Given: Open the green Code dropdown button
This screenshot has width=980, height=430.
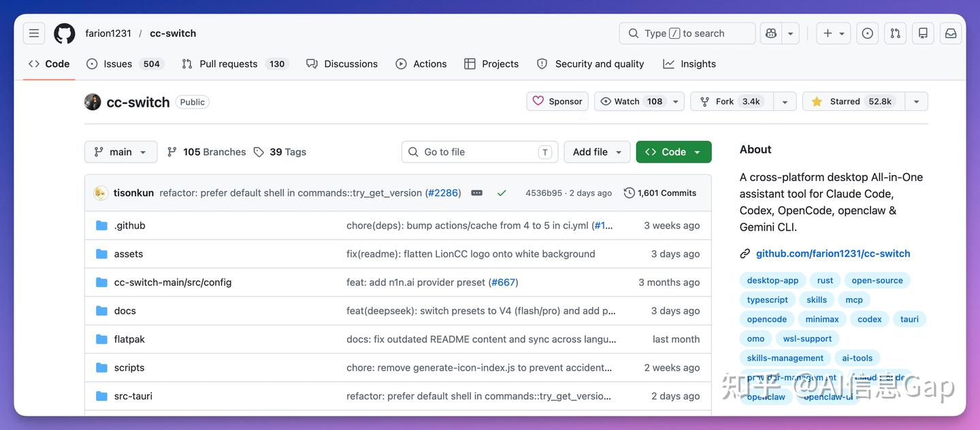Looking at the screenshot, I should click(674, 152).
